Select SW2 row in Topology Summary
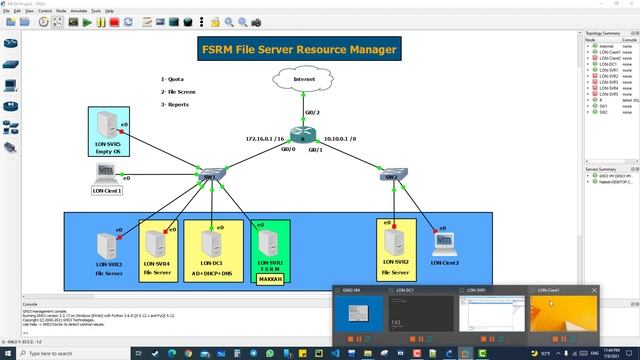The height and width of the screenshot is (360, 640). 611,112
